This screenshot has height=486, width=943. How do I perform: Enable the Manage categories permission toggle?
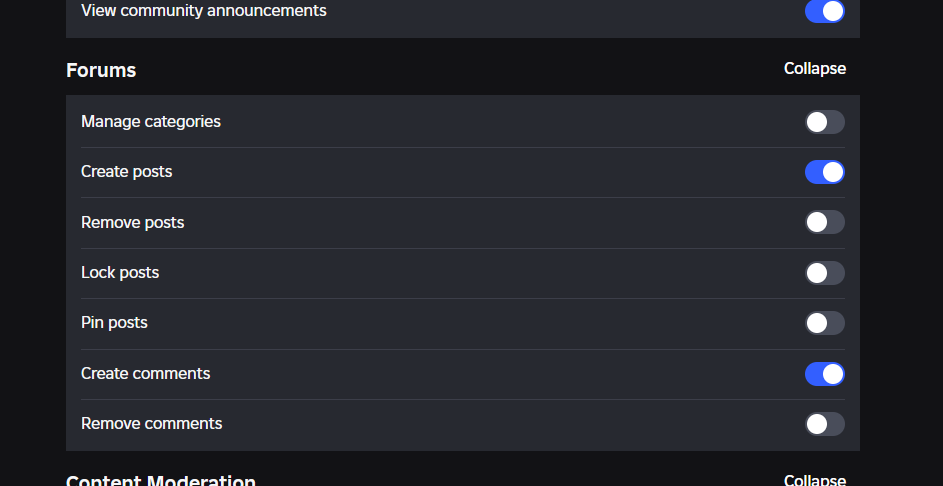coord(825,122)
